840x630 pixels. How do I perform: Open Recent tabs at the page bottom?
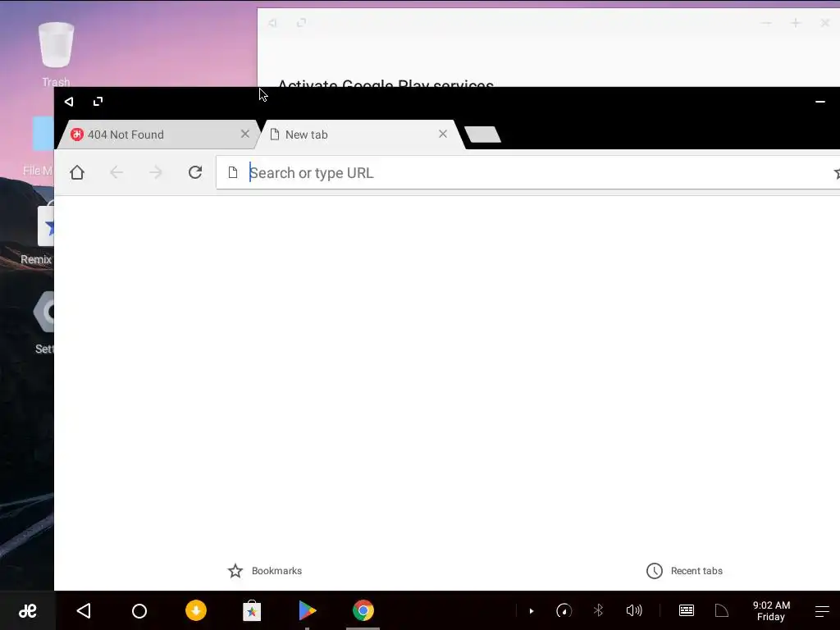click(x=685, y=571)
